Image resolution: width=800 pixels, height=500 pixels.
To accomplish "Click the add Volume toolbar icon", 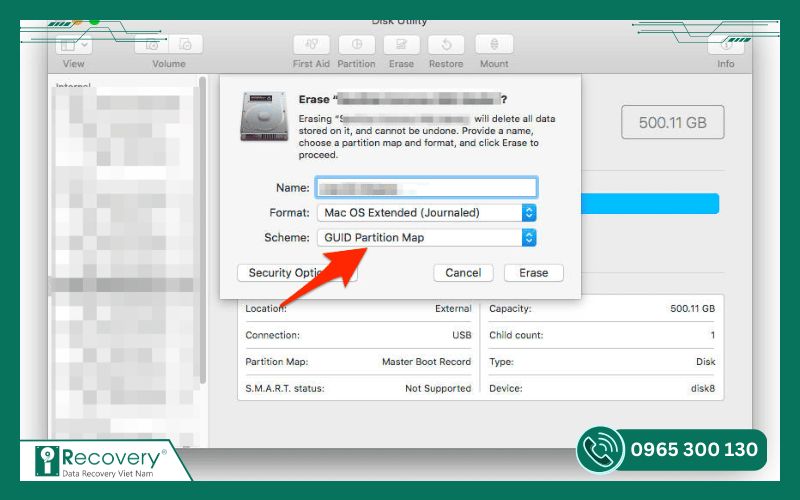I will [152, 45].
